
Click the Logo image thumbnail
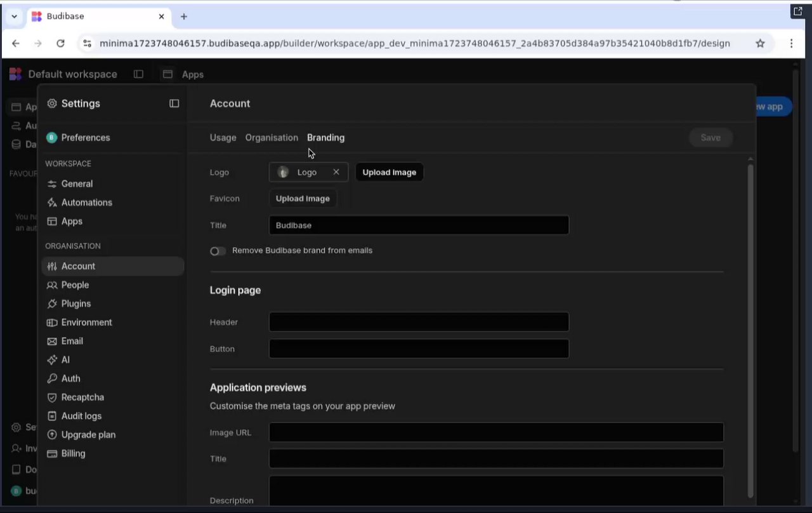(x=283, y=172)
